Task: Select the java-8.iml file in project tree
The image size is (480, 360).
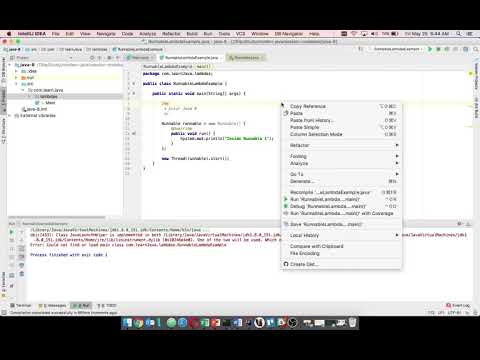Action: (x=34, y=109)
